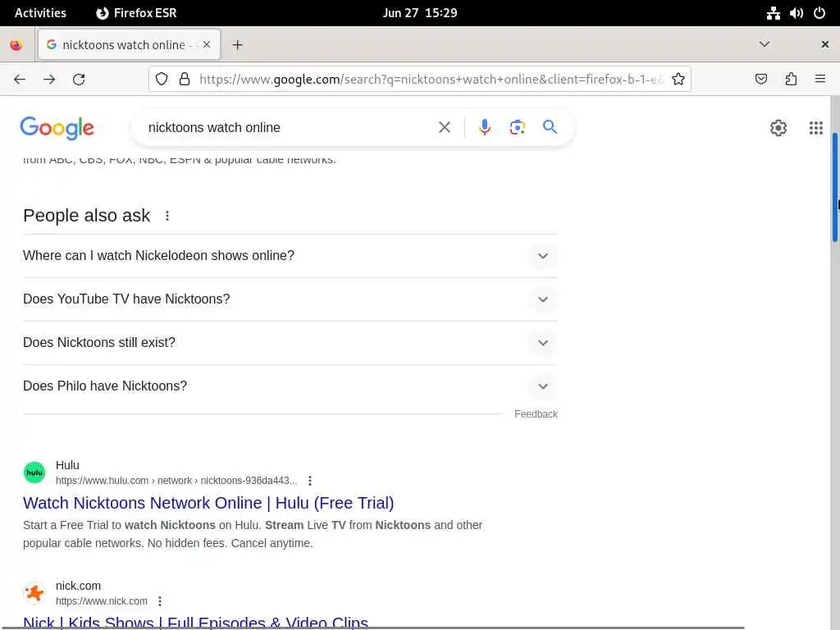
Task: Open a new browser tab
Action: tap(237, 45)
